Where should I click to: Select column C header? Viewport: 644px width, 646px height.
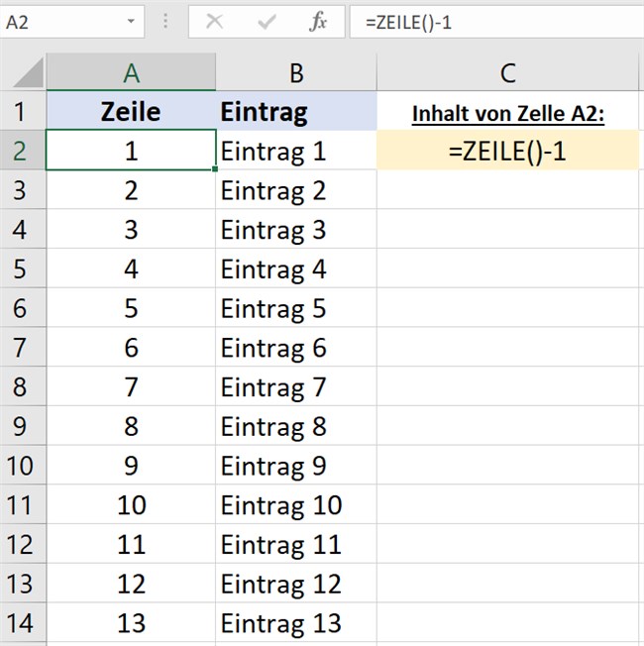pyautogui.click(x=507, y=72)
